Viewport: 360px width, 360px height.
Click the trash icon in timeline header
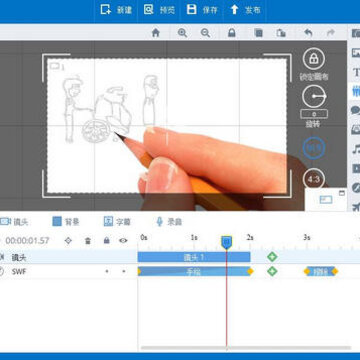click(x=88, y=241)
